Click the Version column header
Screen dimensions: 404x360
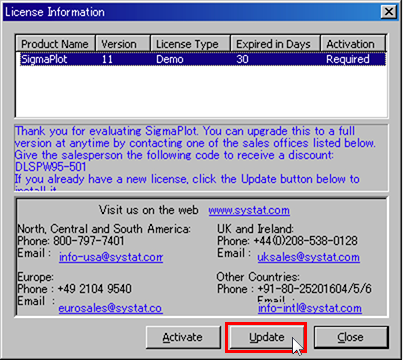[x=123, y=44]
